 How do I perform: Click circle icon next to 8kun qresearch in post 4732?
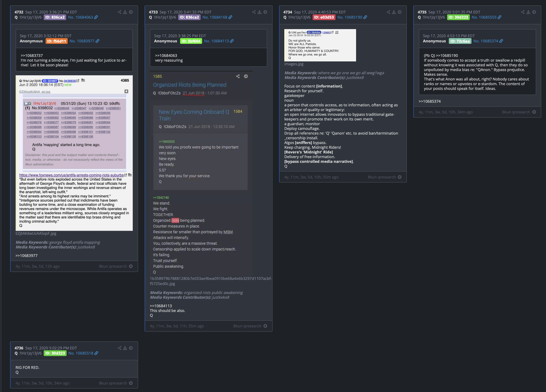[x=131, y=266]
